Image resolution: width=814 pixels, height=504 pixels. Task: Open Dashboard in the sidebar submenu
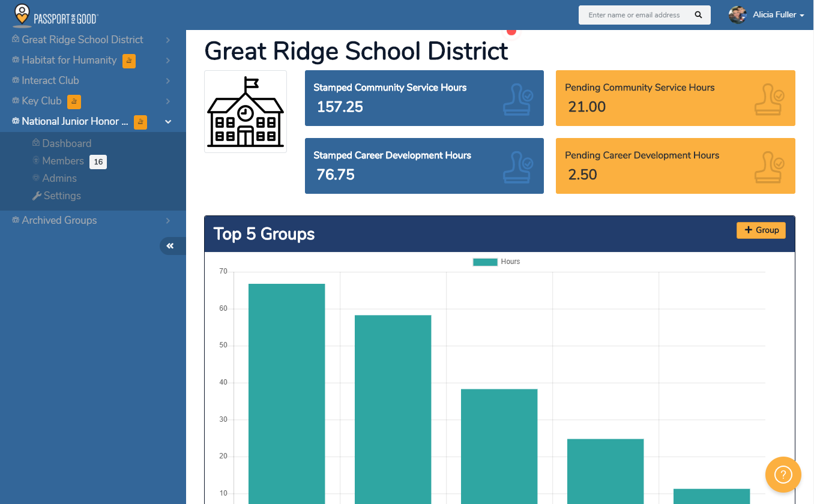pos(67,143)
